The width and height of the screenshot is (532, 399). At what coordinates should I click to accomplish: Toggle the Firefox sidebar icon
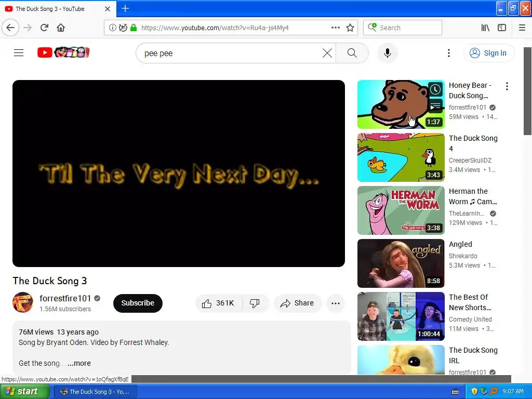(502, 28)
